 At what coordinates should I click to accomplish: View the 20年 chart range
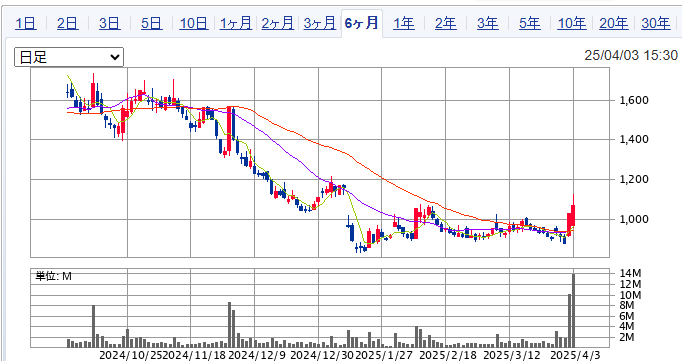[x=613, y=23]
